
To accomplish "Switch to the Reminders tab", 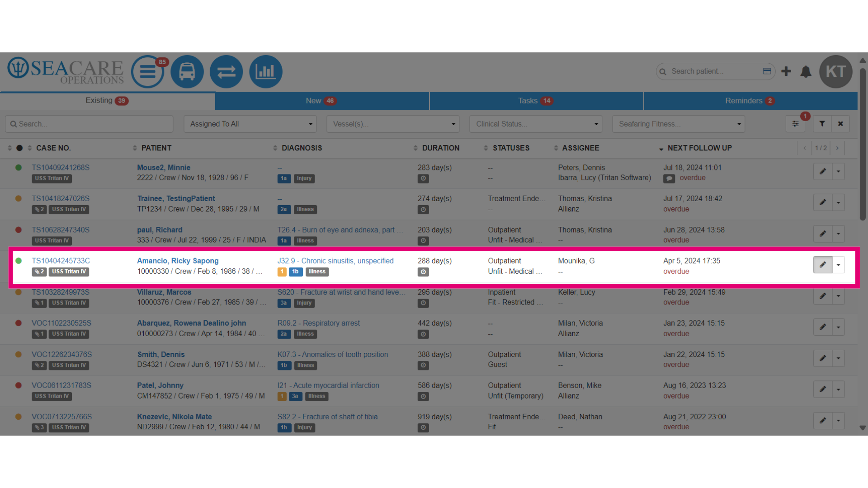I will (x=750, y=101).
